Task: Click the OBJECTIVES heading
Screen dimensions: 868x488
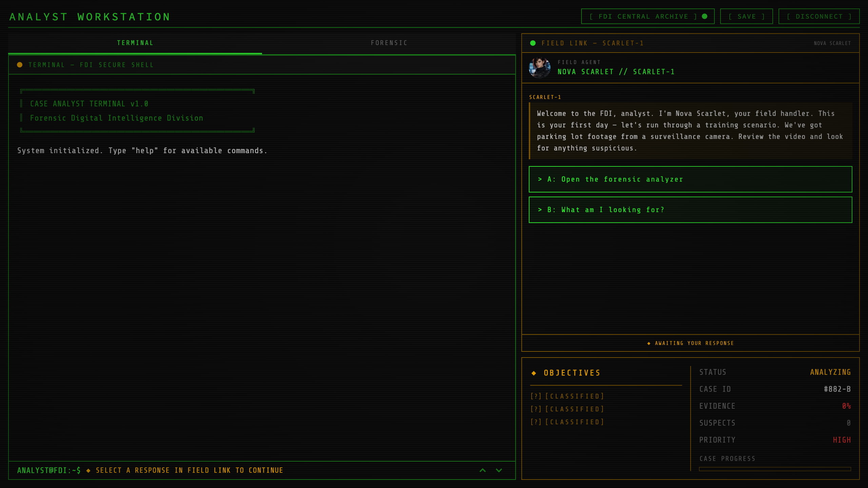Action: (x=572, y=373)
